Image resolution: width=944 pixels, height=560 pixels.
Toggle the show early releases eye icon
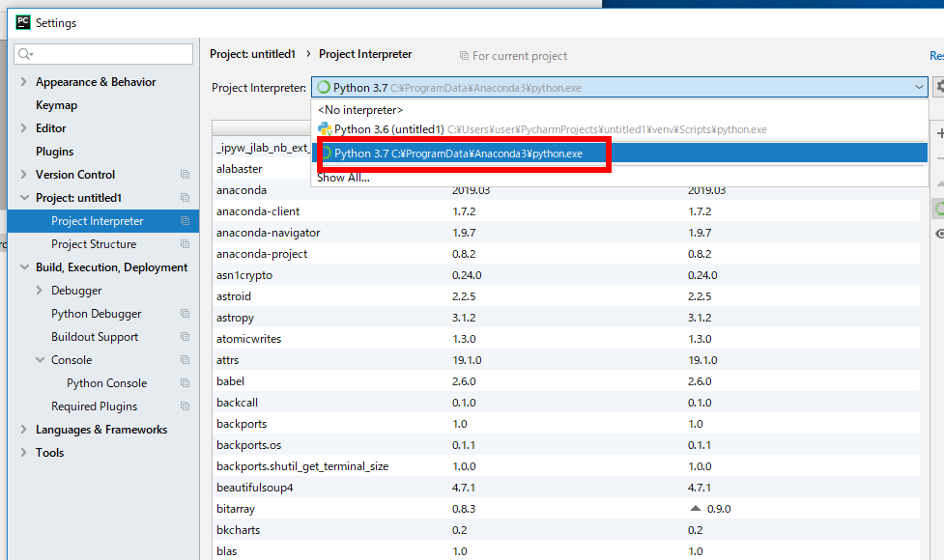click(940, 234)
